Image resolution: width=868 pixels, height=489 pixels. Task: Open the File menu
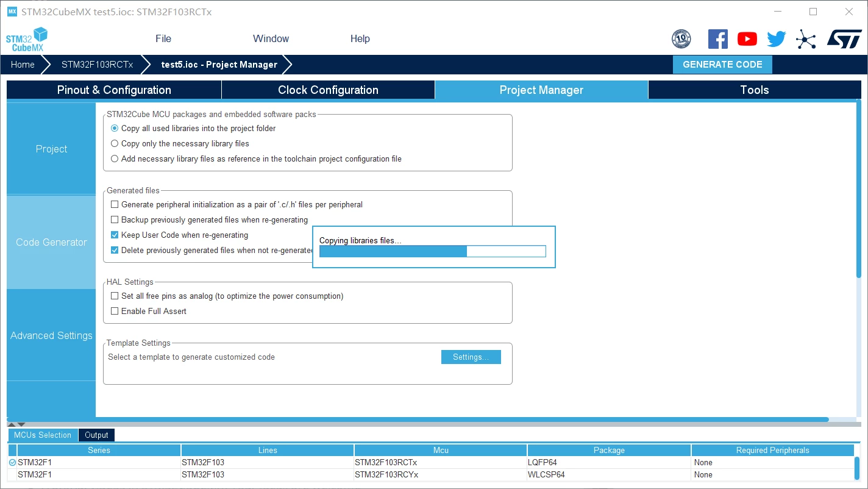[163, 38]
